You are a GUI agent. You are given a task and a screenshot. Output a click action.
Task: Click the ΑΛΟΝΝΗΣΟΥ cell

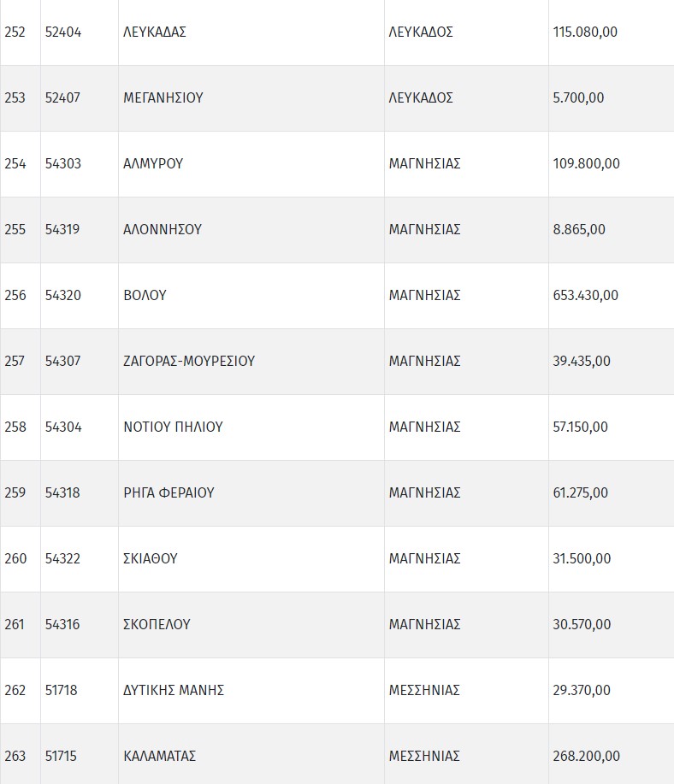point(163,230)
